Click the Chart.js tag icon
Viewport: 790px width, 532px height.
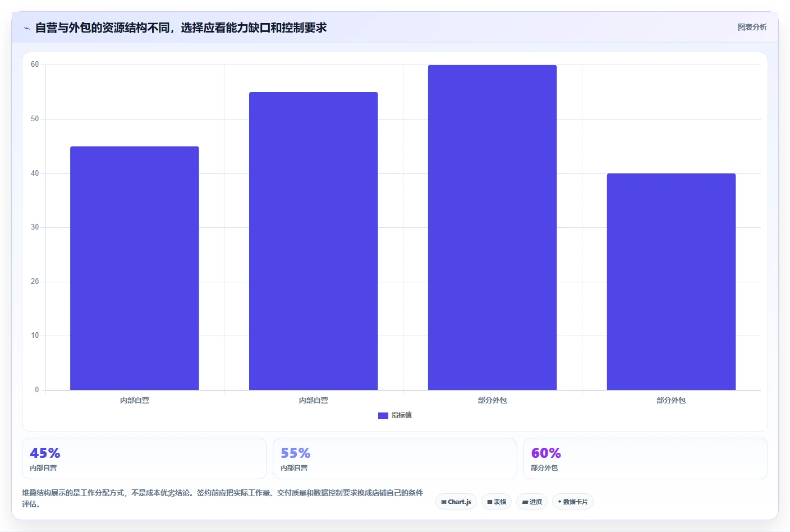444,502
